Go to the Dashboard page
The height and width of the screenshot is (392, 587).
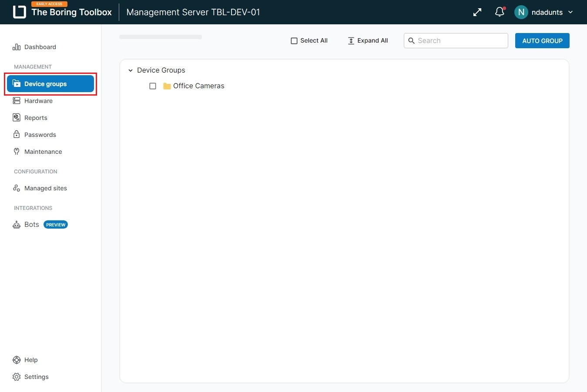click(x=40, y=47)
